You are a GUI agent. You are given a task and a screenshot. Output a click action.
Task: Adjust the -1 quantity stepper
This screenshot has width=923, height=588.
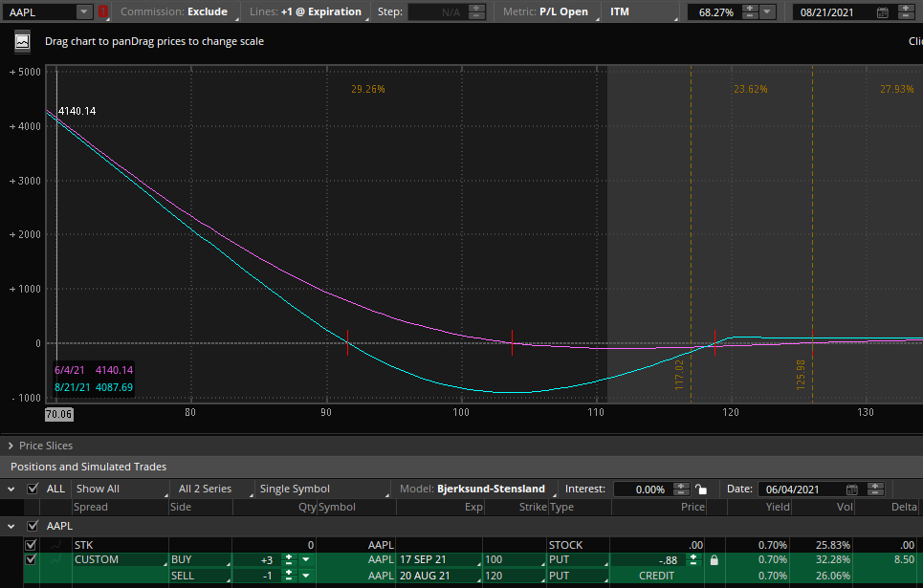tap(289, 576)
